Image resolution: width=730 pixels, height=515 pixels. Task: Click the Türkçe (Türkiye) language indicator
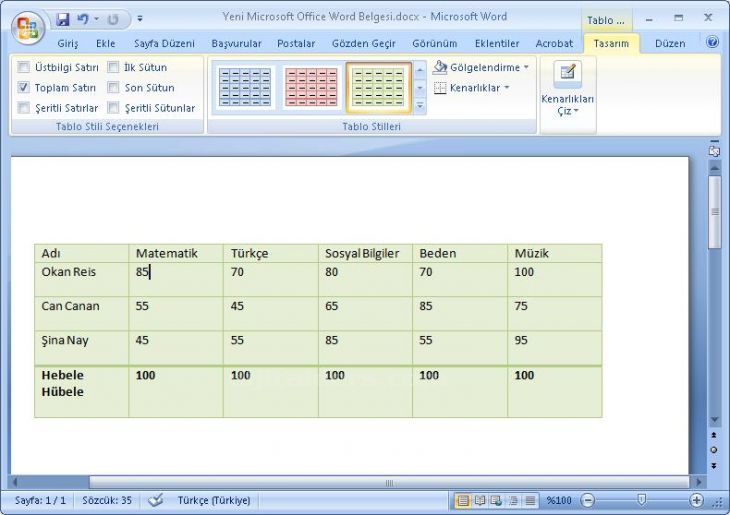click(214, 501)
